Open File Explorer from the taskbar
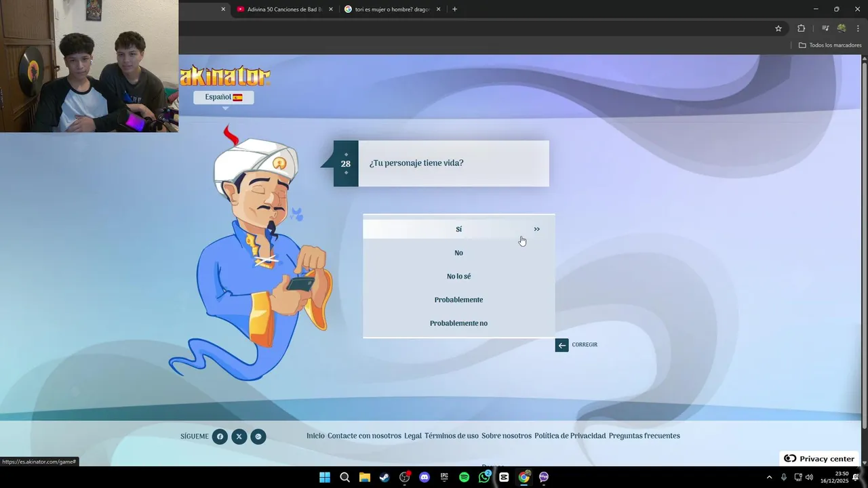 click(364, 477)
